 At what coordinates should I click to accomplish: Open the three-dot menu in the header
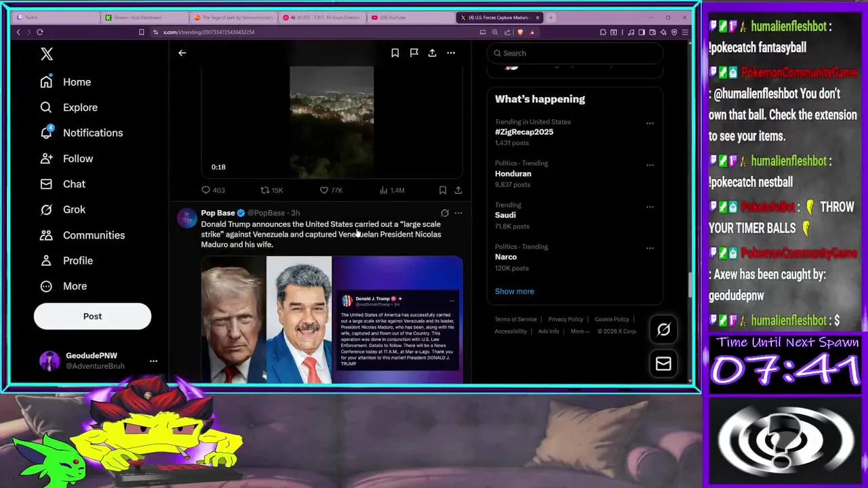(451, 53)
